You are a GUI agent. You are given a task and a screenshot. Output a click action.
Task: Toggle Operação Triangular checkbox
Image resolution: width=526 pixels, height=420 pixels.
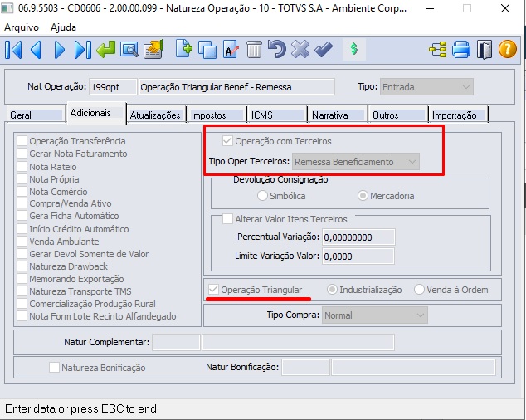(x=213, y=290)
